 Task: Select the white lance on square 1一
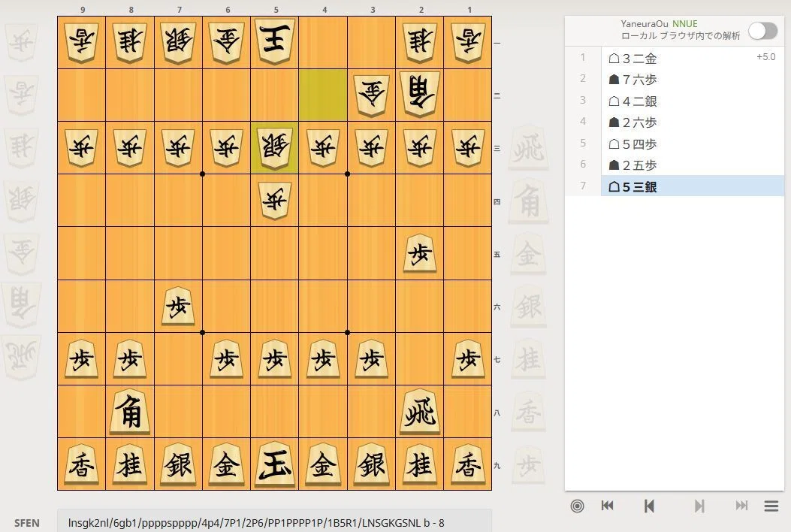[468, 41]
